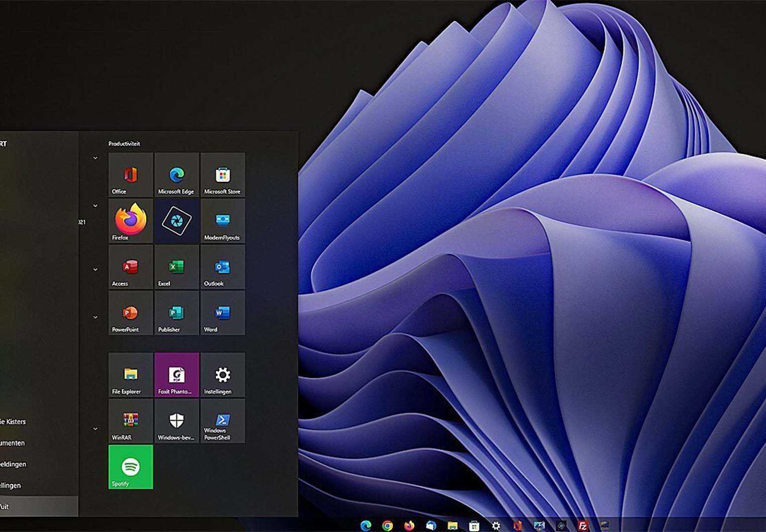The width and height of the screenshot is (766, 532).
Task: Launch the Outlook tile
Action: coord(223,267)
